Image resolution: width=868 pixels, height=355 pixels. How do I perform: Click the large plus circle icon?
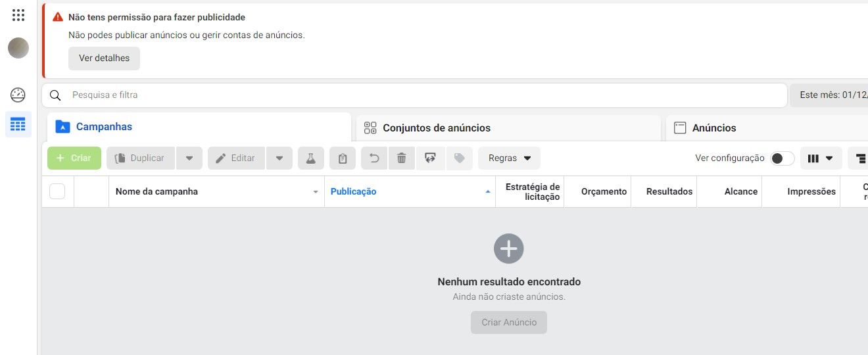[x=509, y=248]
